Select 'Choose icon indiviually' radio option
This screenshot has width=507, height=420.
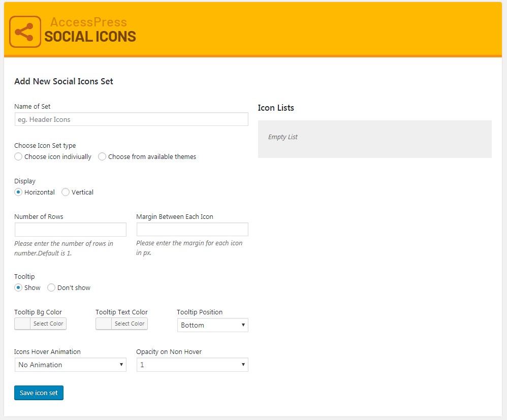point(19,157)
